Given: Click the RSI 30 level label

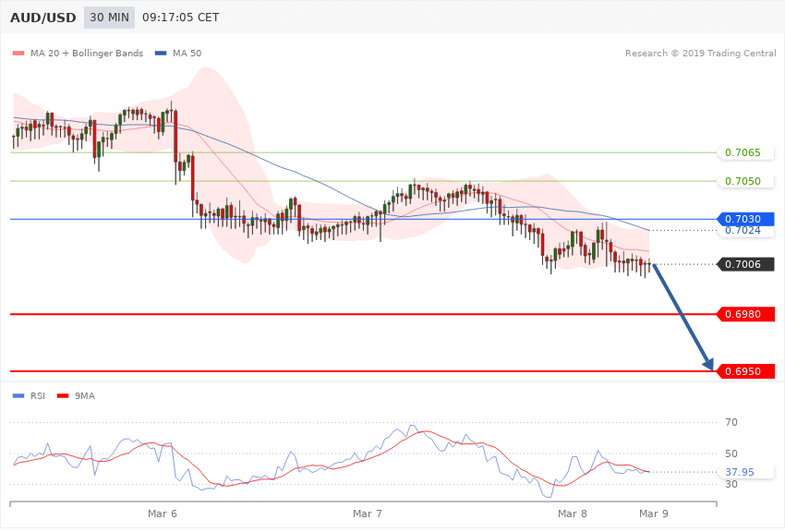Looking at the screenshot, I should point(731,485).
